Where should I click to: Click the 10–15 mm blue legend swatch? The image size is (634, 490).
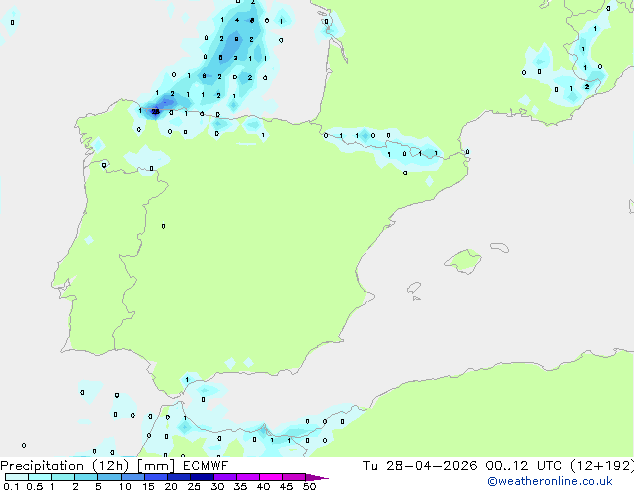tap(133, 477)
